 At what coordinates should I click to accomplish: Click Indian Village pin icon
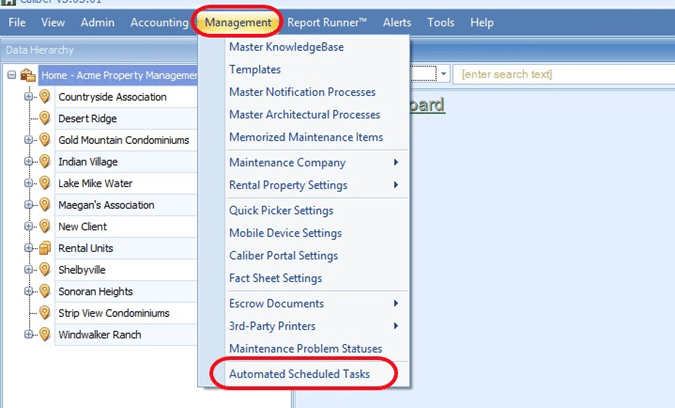pos(45,161)
